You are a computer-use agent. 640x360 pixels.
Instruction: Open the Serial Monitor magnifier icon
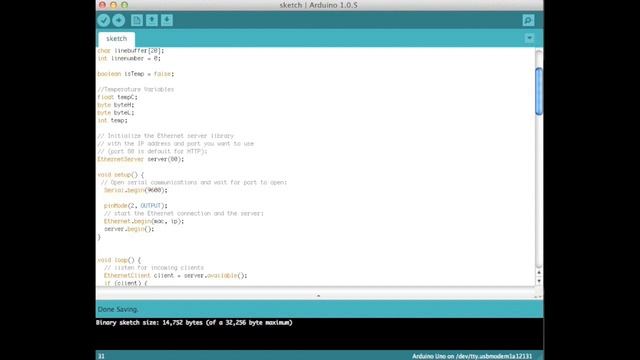click(x=528, y=20)
